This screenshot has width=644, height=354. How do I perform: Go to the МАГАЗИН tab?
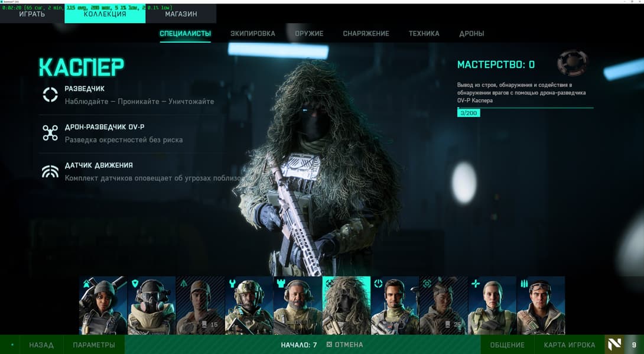point(181,14)
